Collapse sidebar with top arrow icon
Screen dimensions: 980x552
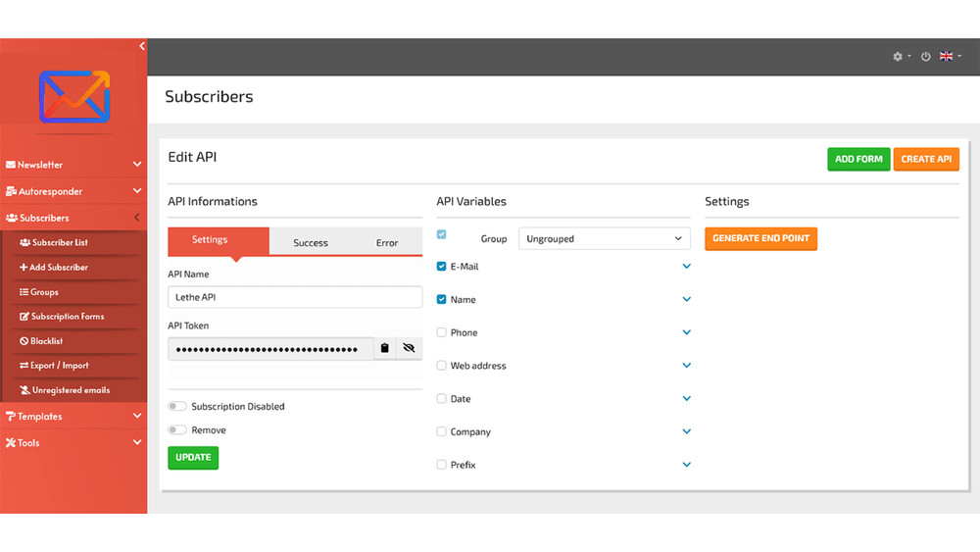pos(142,46)
